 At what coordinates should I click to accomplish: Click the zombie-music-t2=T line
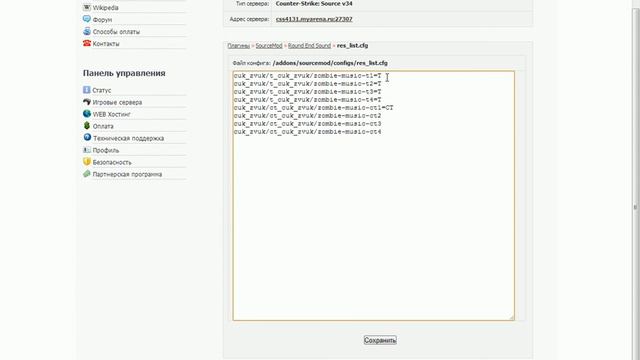click(307, 84)
